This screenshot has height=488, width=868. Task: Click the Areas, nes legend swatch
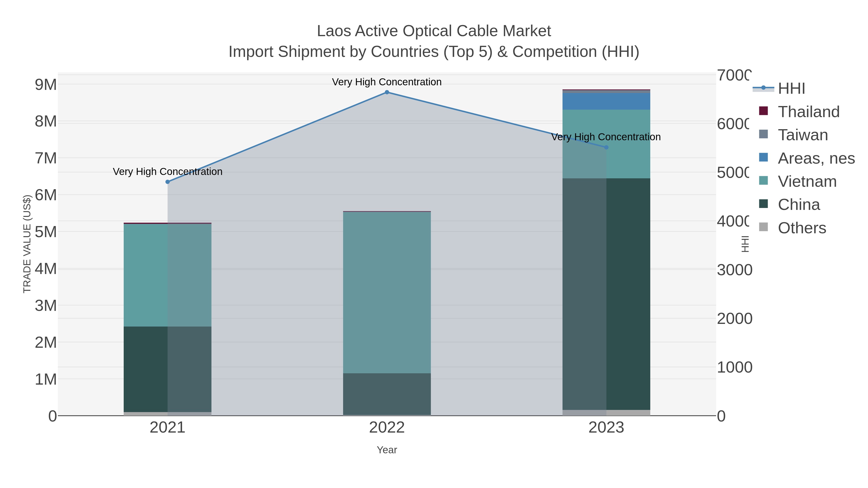(763, 157)
